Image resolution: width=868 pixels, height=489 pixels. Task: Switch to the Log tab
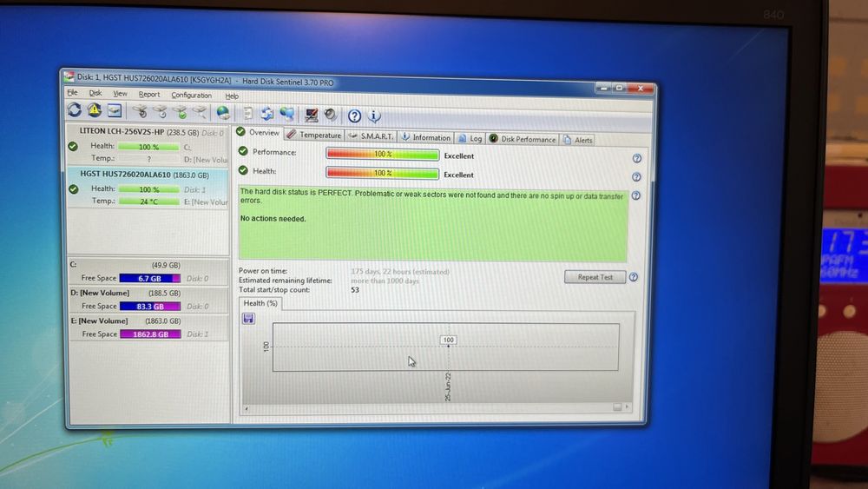[x=470, y=138]
